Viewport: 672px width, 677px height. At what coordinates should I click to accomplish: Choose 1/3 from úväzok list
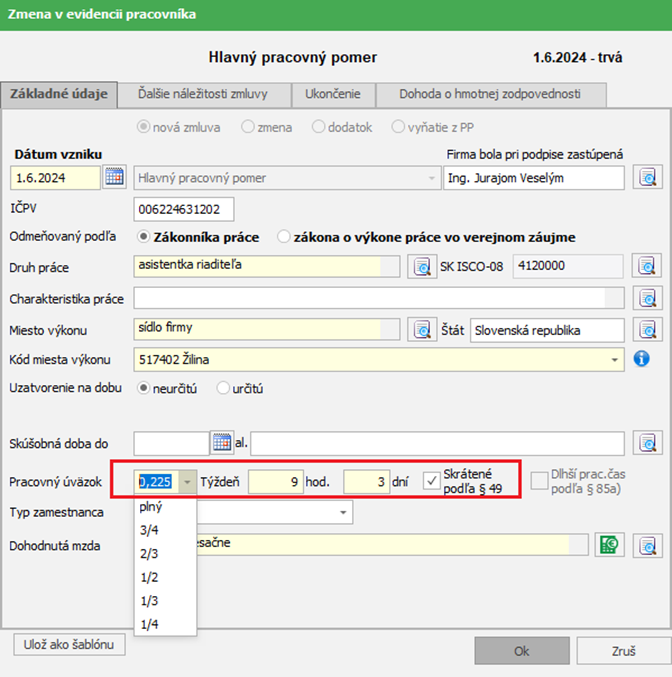click(x=165, y=601)
